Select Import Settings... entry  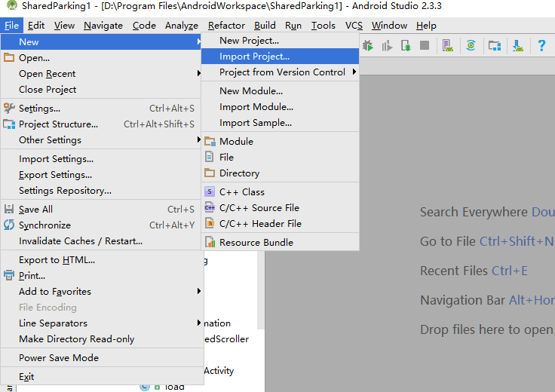[101, 159]
